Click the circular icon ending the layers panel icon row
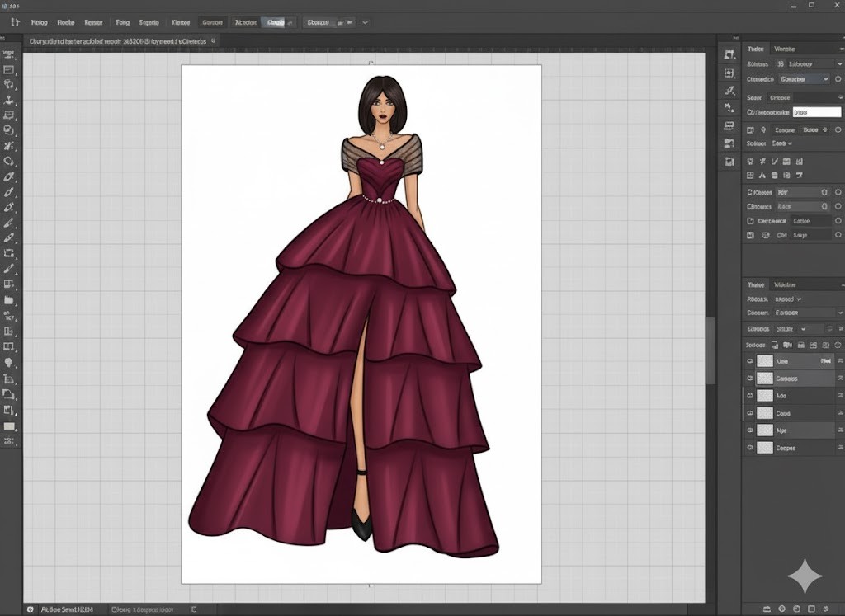Viewport: 845px width, 616px height. pos(838,345)
